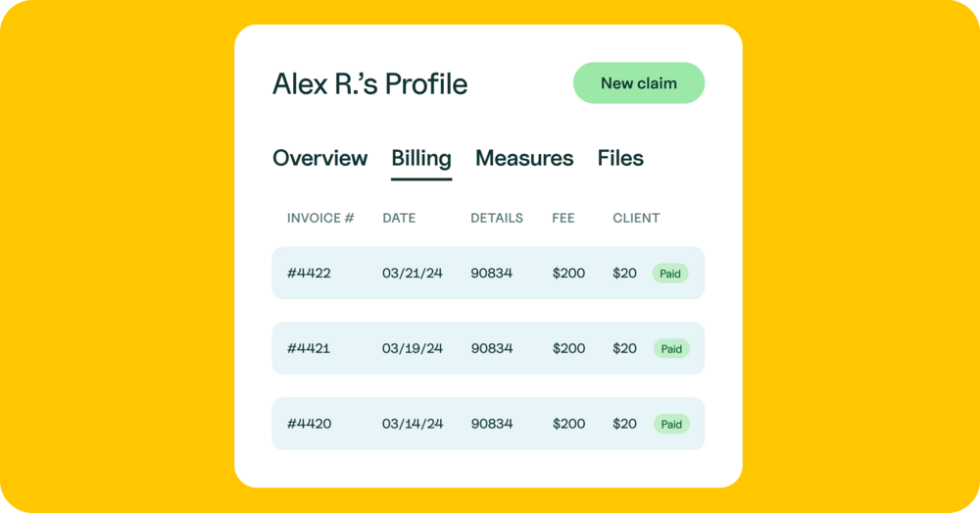980x513 pixels.
Task: Sort by the DATE column header
Action: [x=399, y=218]
